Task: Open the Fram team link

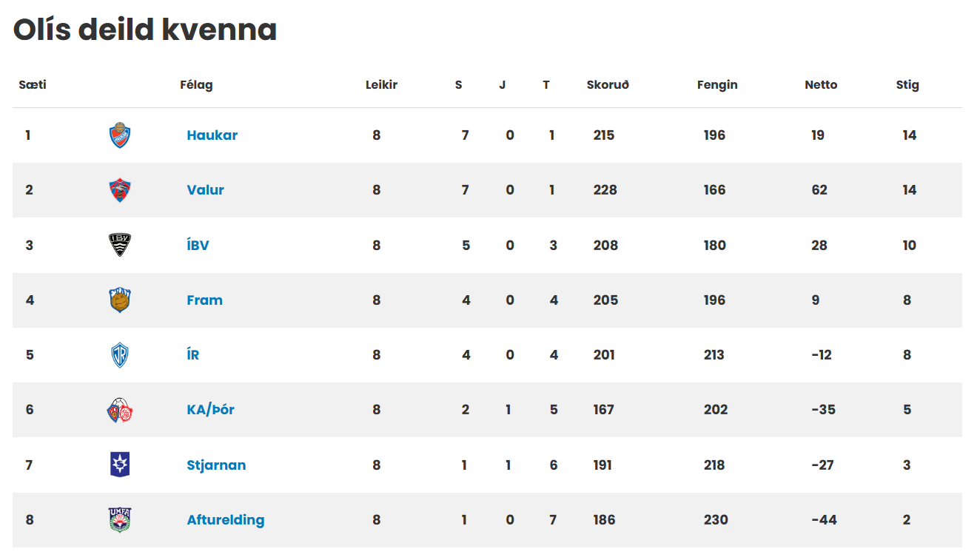Action: coord(204,300)
